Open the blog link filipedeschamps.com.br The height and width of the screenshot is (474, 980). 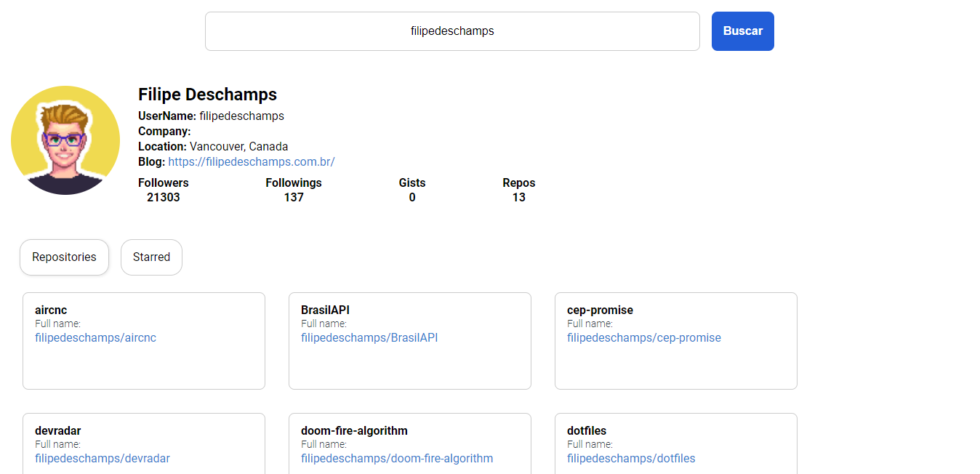251,161
